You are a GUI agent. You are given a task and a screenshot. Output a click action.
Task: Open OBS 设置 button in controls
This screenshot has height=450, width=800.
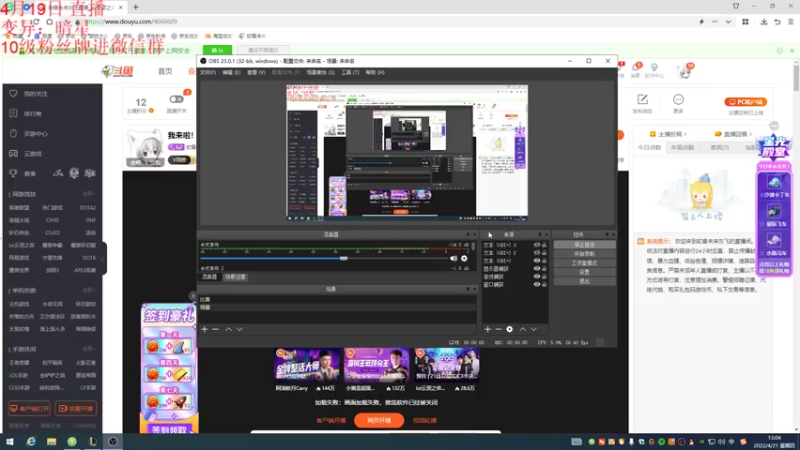[x=584, y=272]
